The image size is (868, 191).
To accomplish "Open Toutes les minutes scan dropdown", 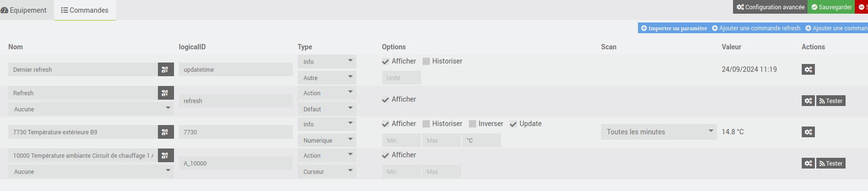I will point(659,132).
